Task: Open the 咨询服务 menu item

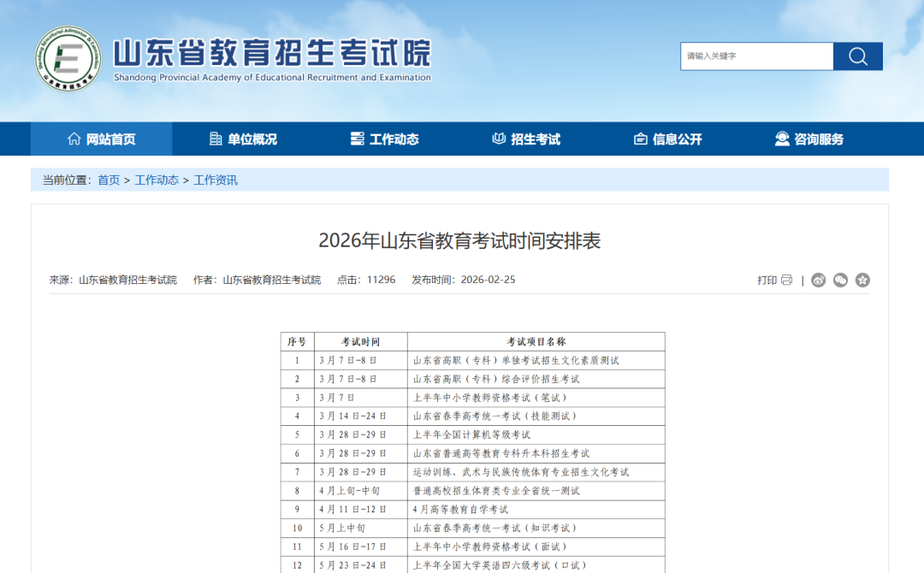Action: tap(809, 139)
